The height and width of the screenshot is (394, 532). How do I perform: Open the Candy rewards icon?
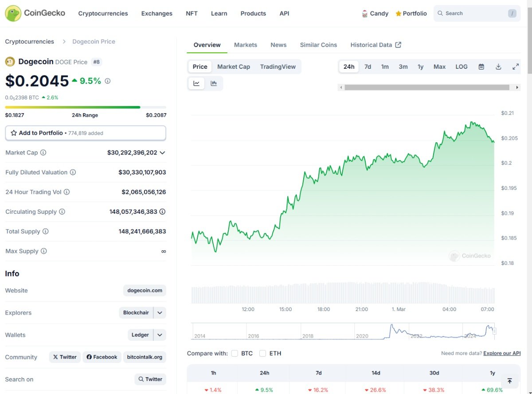coord(365,13)
